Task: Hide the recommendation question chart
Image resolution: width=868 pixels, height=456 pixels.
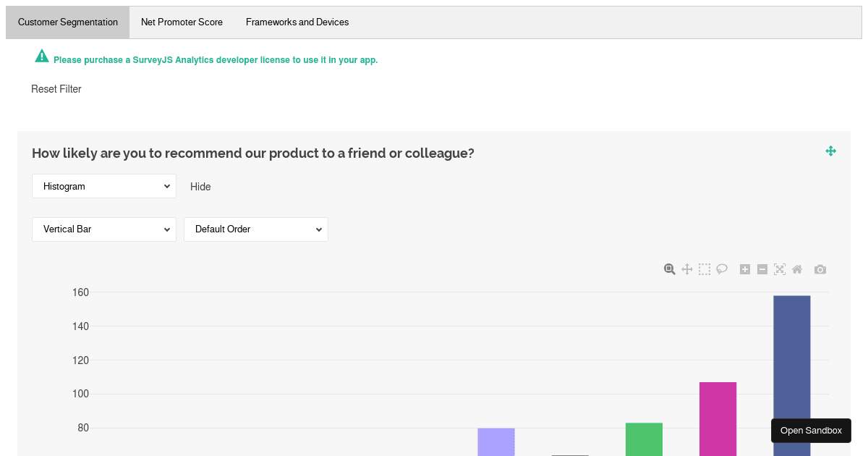Action: click(x=200, y=186)
